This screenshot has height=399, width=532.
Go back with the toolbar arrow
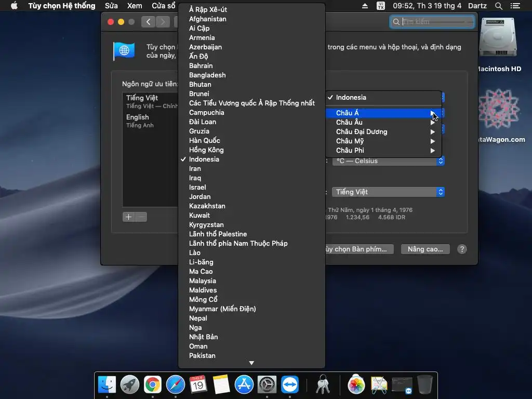148,22
